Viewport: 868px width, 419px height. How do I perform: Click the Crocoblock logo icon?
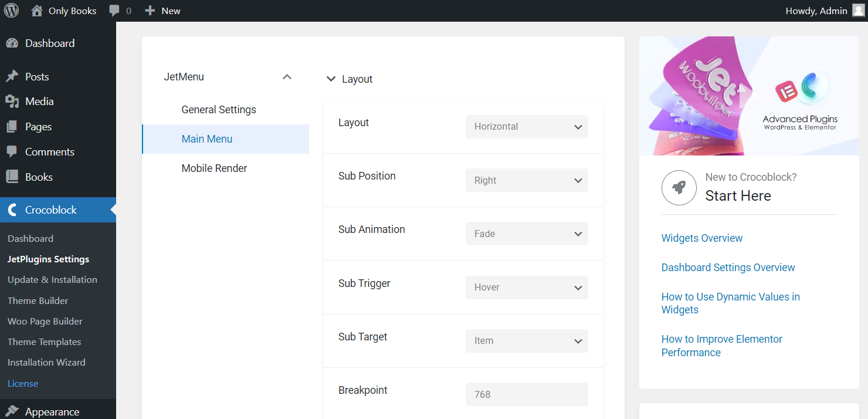(12, 210)
